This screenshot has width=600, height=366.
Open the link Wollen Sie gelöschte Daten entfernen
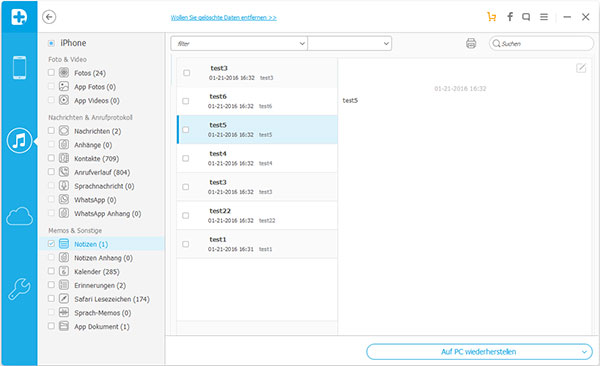[223, 18]
